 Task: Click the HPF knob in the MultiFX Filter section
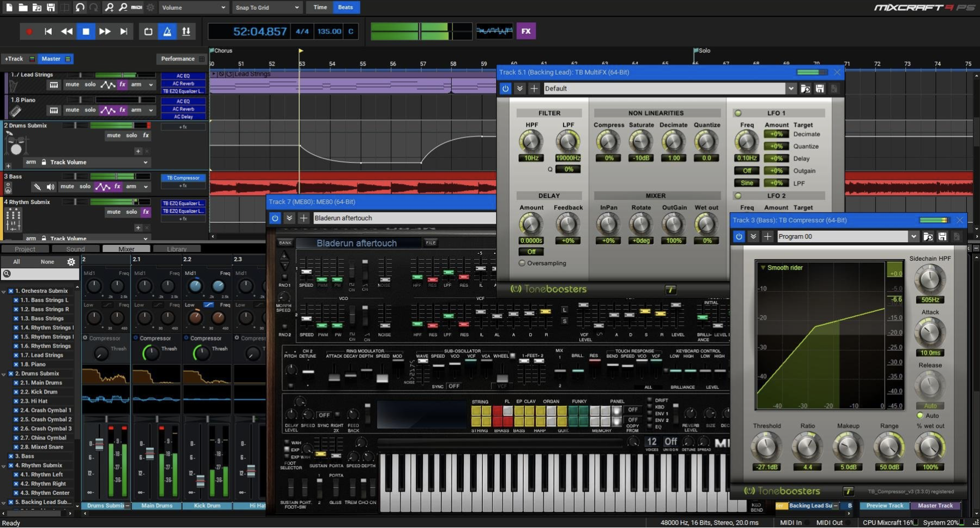[531, 142]
